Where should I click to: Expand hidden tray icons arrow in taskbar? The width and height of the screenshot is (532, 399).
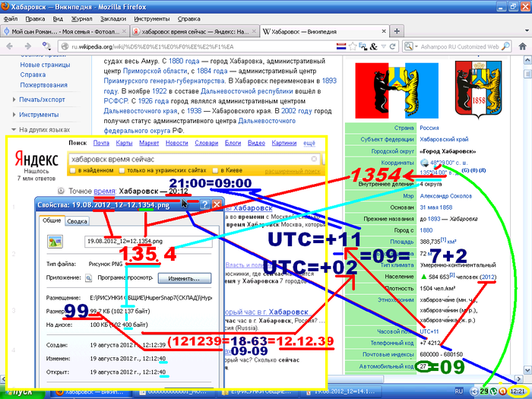(474, 391)
